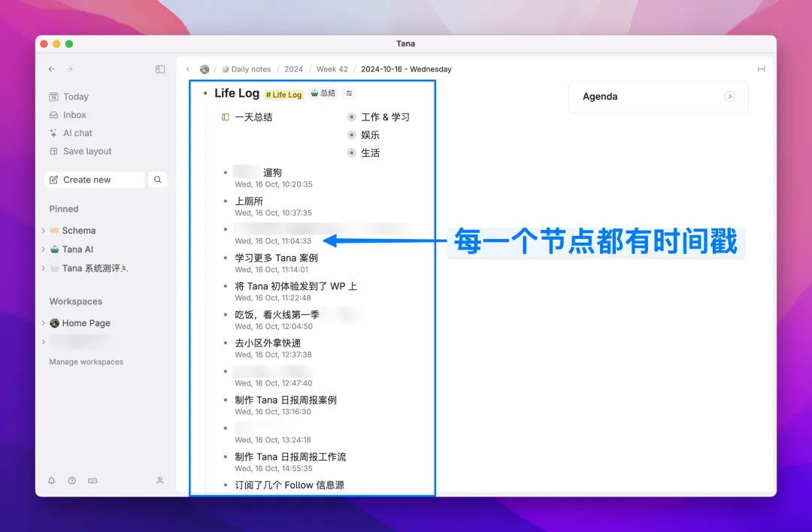Open Schema in the Pinned list

coord(79,231)
